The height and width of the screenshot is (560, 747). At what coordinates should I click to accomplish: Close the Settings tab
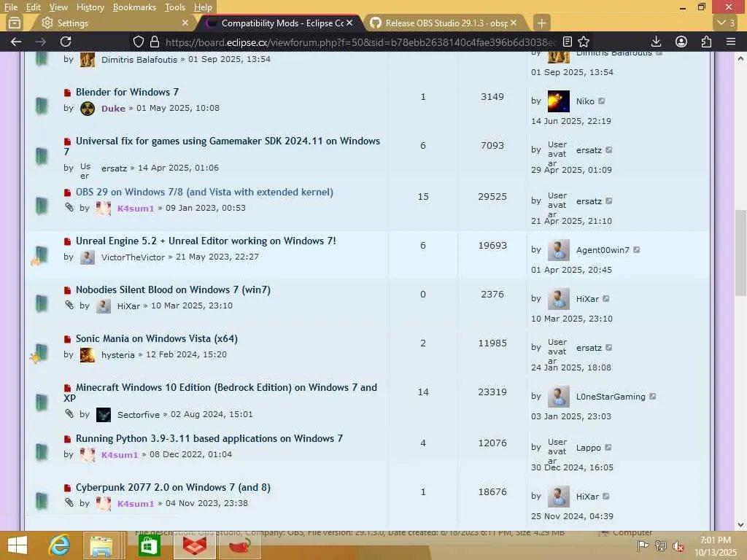(185, 23)
